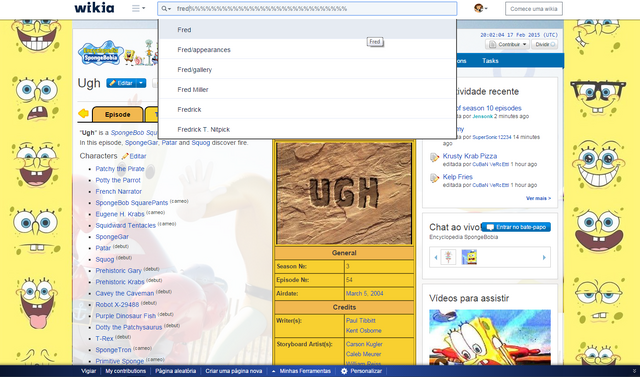Open the user avatar account menu
This screenshot has width=640, height=377.
480,8
